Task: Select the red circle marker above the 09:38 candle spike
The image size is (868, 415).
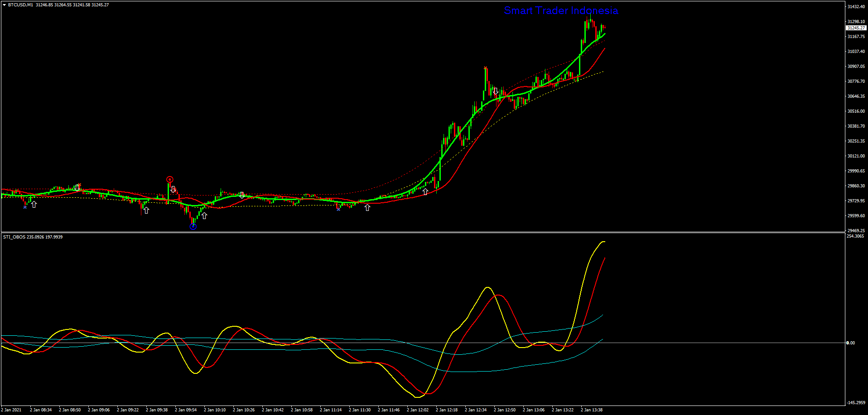Action: [170, 180]
